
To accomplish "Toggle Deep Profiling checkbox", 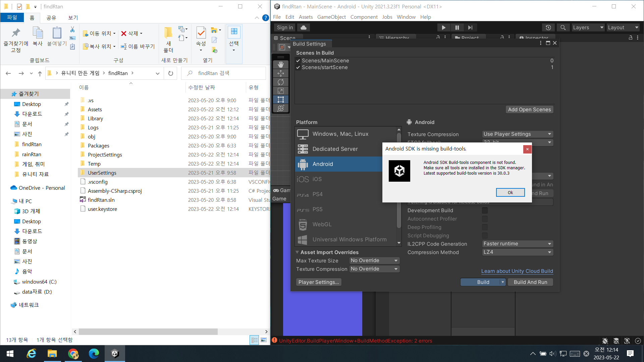I will click(x=485, y=227).
